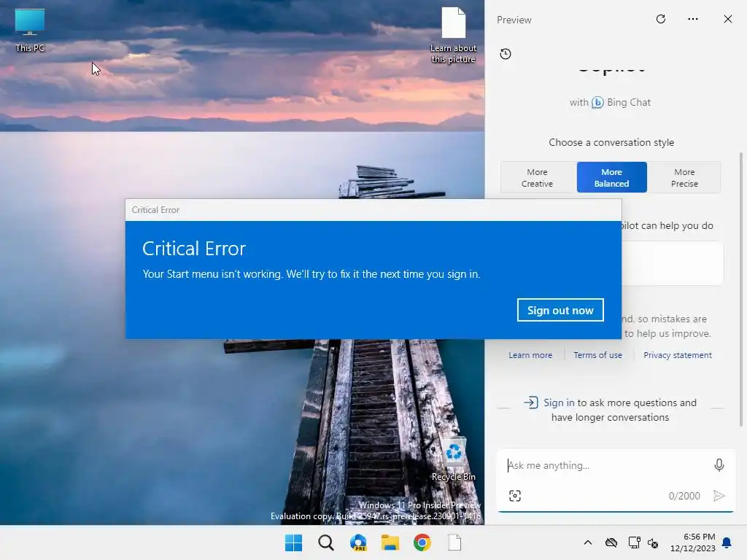Click the "Choose a conversation style" text
The width and height of the screenshot is (747, 560).
(611, 142)
